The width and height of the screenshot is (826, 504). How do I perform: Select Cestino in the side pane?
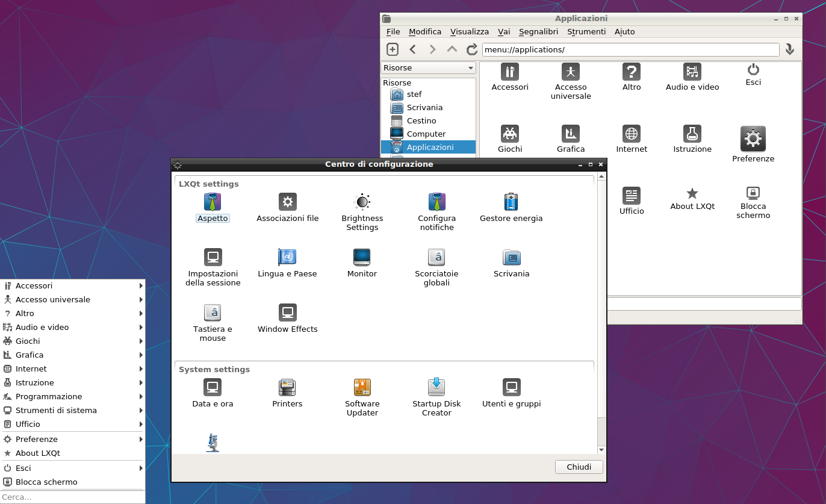[421, 120]
